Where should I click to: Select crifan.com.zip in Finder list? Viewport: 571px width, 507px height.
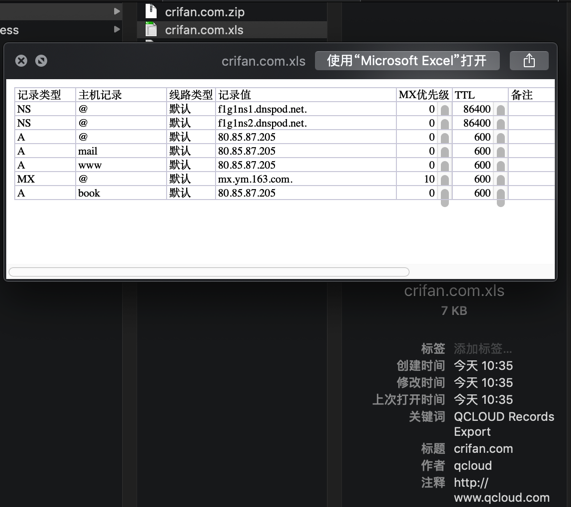232,12
